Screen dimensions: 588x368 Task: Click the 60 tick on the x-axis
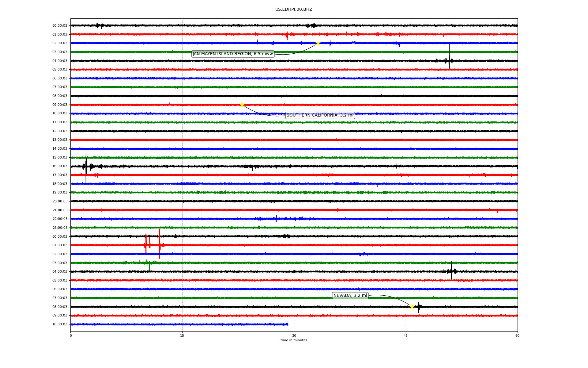(517, 336)
